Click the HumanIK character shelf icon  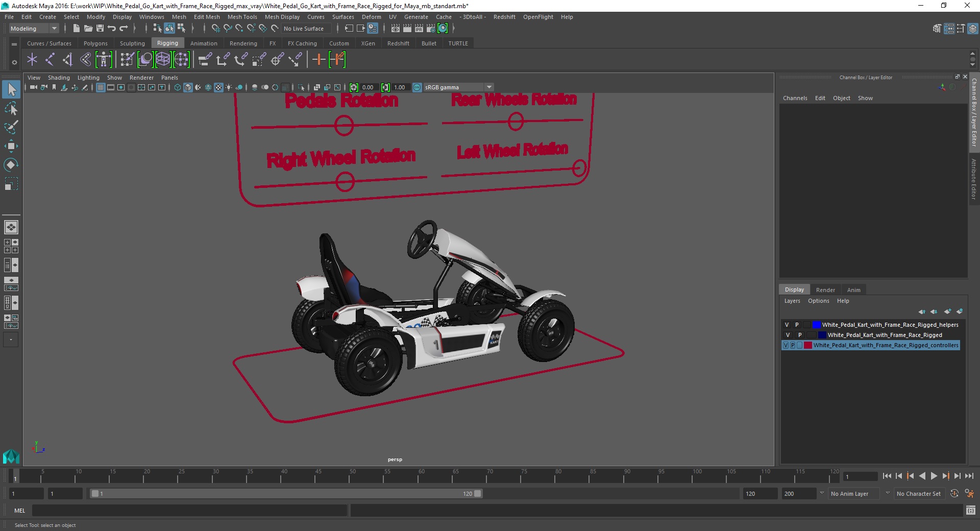click(x=104, y=60)
